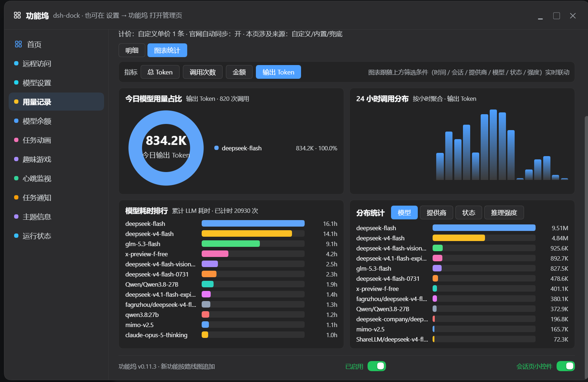Choose 总 Token metric
588x382 pixels.
click(160, 72)
